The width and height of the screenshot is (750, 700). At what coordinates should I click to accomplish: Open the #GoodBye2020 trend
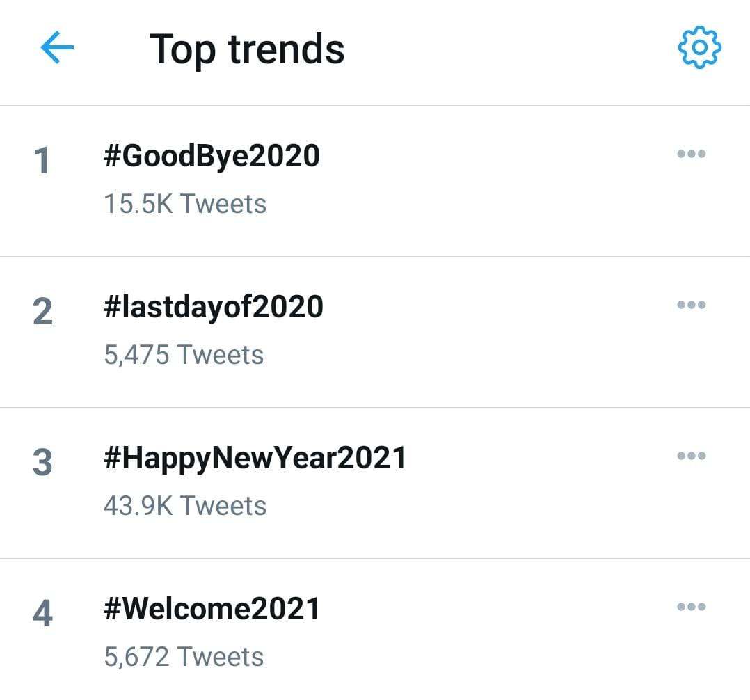[x=212, y=156]
